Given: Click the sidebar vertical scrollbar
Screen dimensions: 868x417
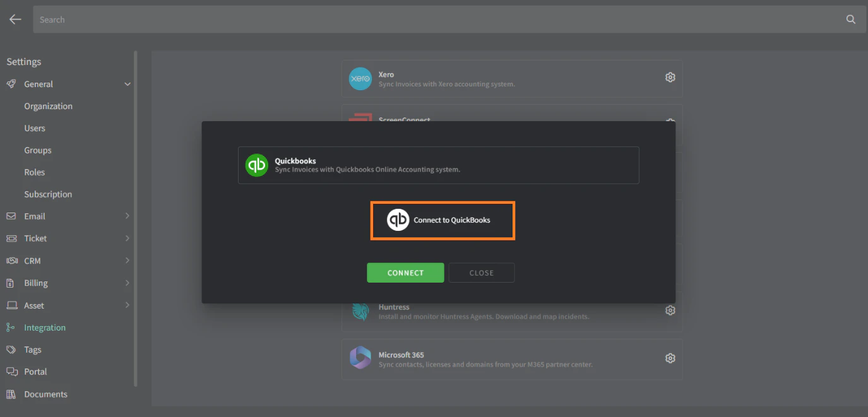Looking at the screenshot, I should (x=136, y=218).
